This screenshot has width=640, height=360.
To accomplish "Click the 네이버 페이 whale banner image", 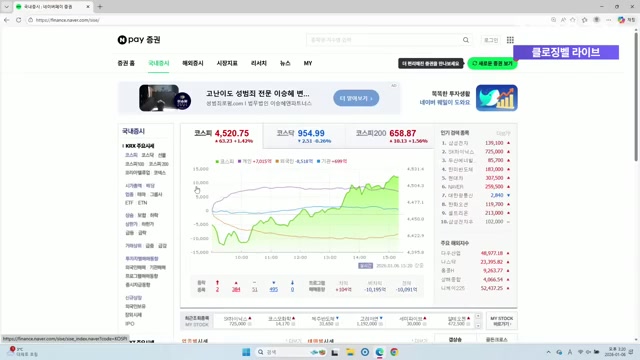I will [497, 98].
